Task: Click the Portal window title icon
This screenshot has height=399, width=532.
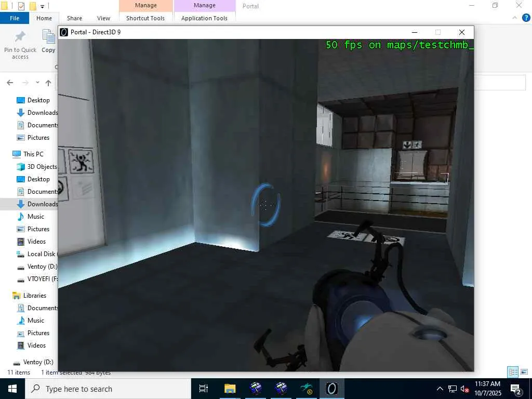Action: point(64,32)
